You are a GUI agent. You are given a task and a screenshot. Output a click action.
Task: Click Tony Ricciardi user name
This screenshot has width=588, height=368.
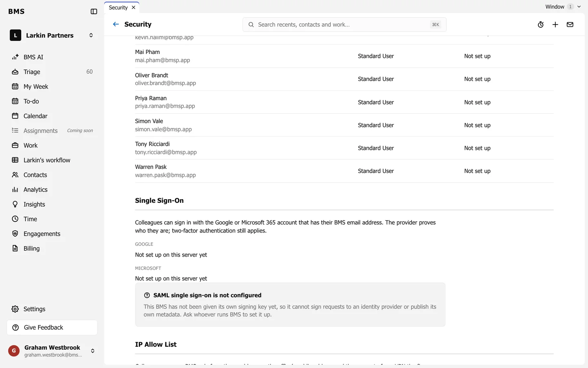point(152,144)
